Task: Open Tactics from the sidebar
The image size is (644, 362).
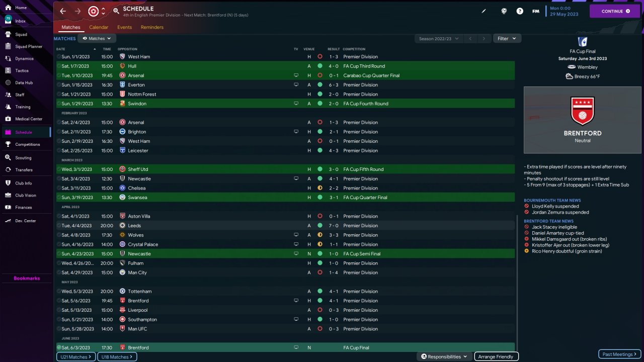Action: click(x=22, y=70)
